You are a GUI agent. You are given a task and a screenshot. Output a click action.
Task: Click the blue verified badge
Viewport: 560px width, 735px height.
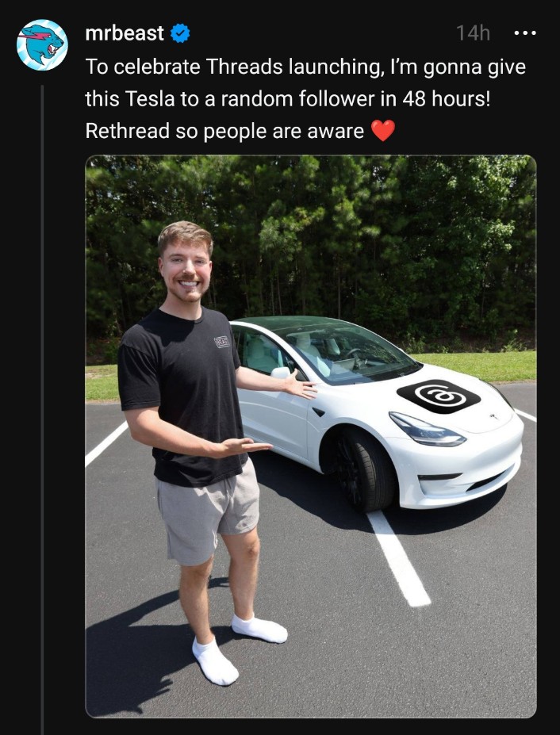click(179, 33)
